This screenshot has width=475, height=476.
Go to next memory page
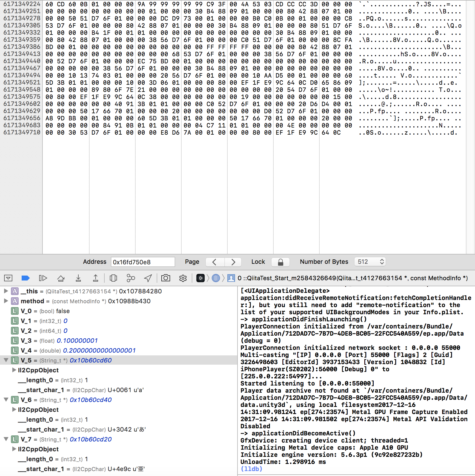coord(233,262)
